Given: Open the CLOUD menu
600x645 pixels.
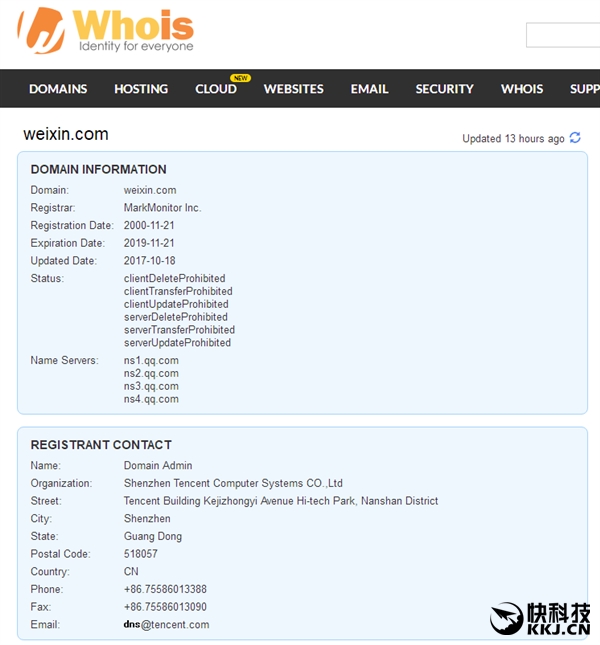Looking at the screenshot, I should [x=216, y=89].
